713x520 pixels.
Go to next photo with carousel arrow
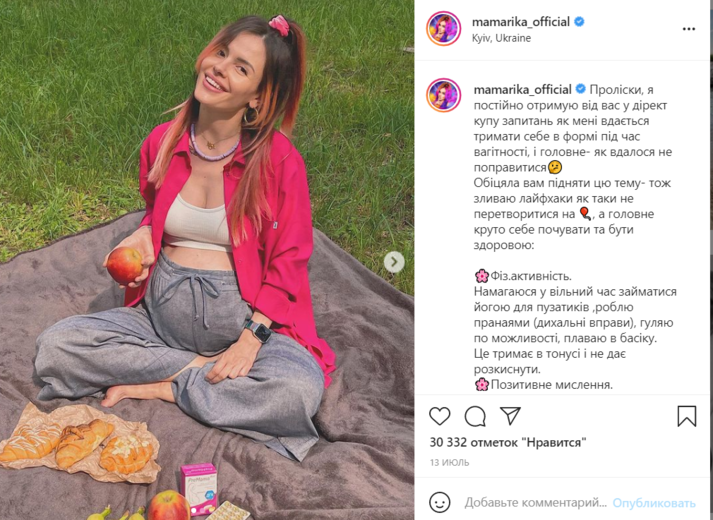click(x=394, y=262)
